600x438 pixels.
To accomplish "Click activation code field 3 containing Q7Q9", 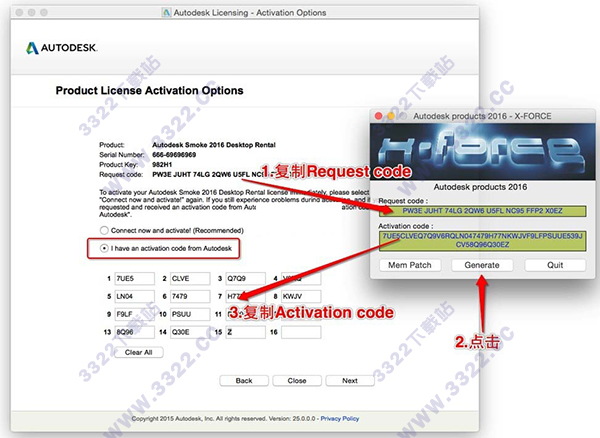I will pos(245,278).
